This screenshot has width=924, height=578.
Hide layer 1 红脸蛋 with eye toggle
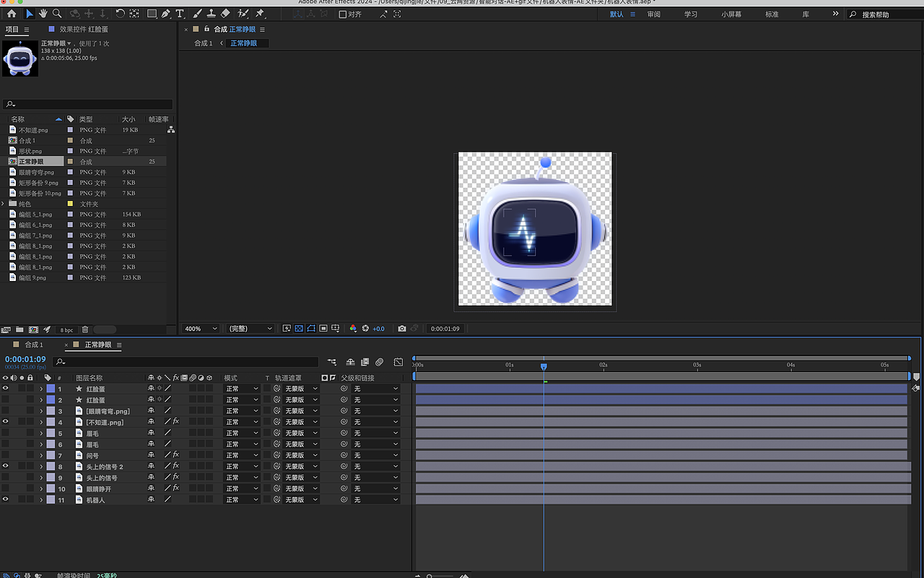[6, 389]
